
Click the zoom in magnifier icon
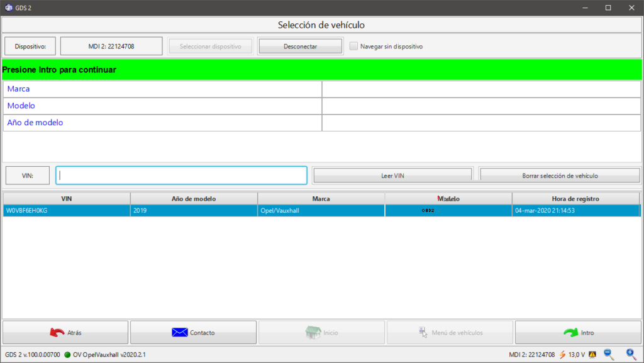[x=630, y=355]
